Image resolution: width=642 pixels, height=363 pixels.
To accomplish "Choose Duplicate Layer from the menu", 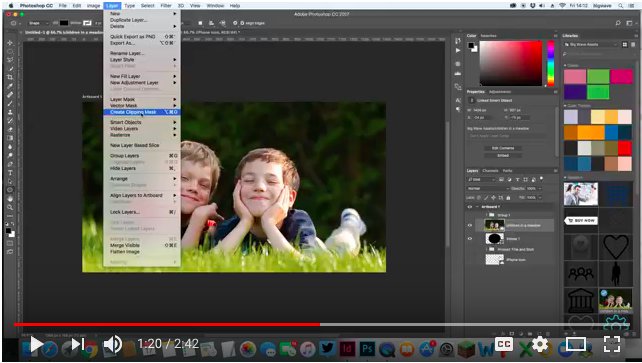I will point(142,20).
